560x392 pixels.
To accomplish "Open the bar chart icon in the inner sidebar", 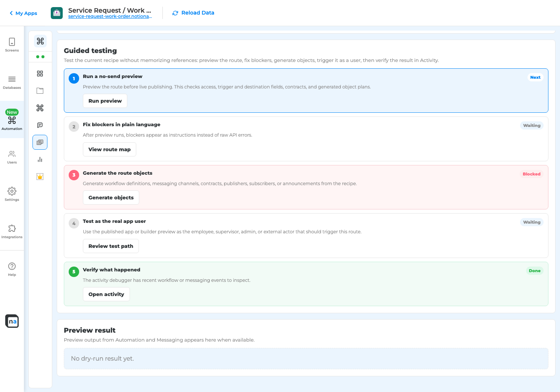I will pos(40,159).
